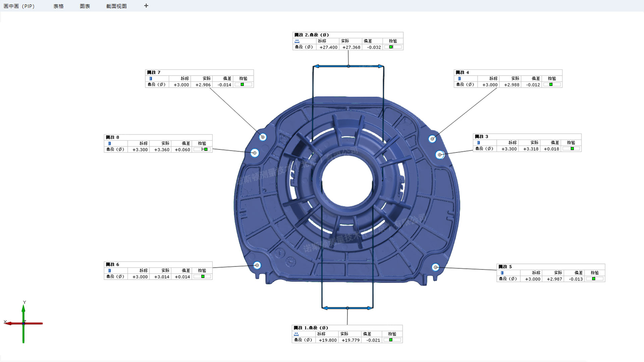The image size is (644, 362).
Task: Click the cylinder icon in the 圆柱 8 label
Action: tap(109, 143)
